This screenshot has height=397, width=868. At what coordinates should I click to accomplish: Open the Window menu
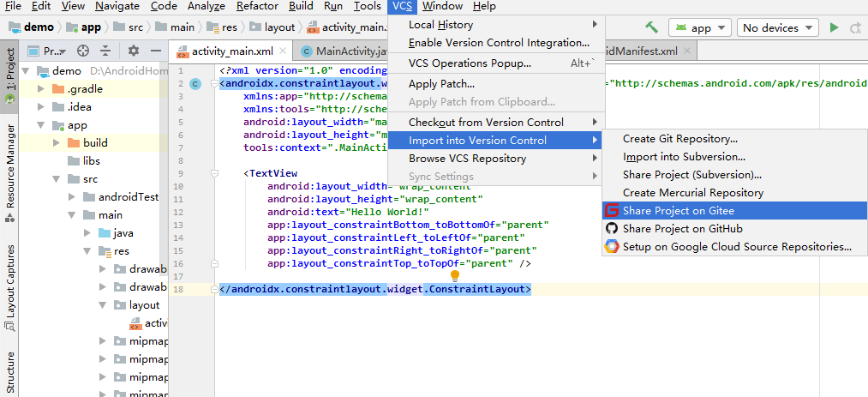442,6
